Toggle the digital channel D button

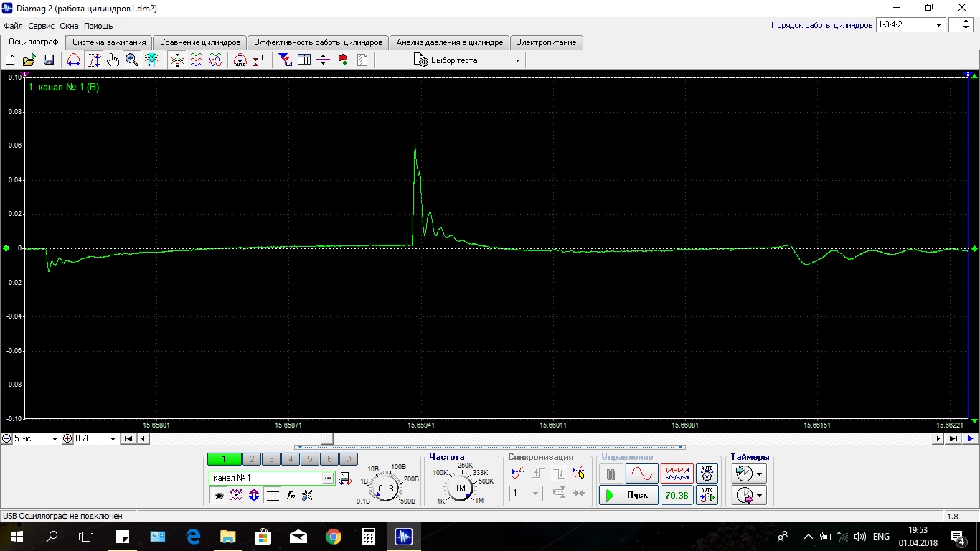(348, 459)
